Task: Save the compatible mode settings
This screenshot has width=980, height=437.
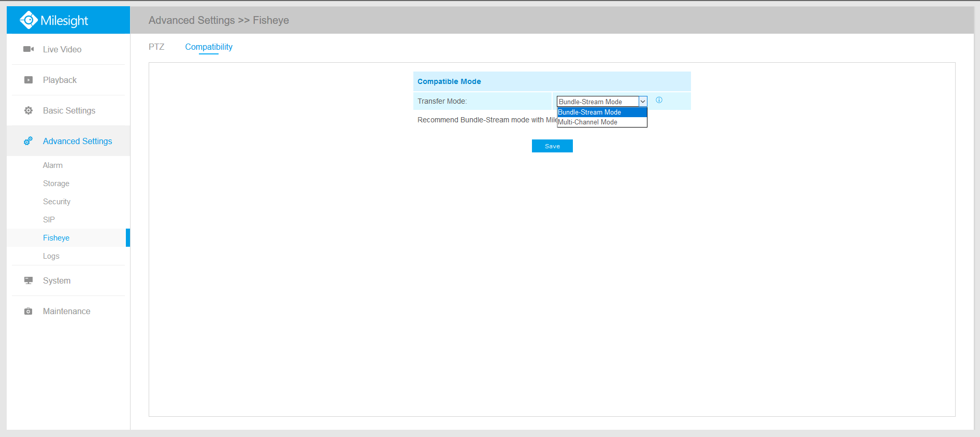Action: [x=552, y=146]
